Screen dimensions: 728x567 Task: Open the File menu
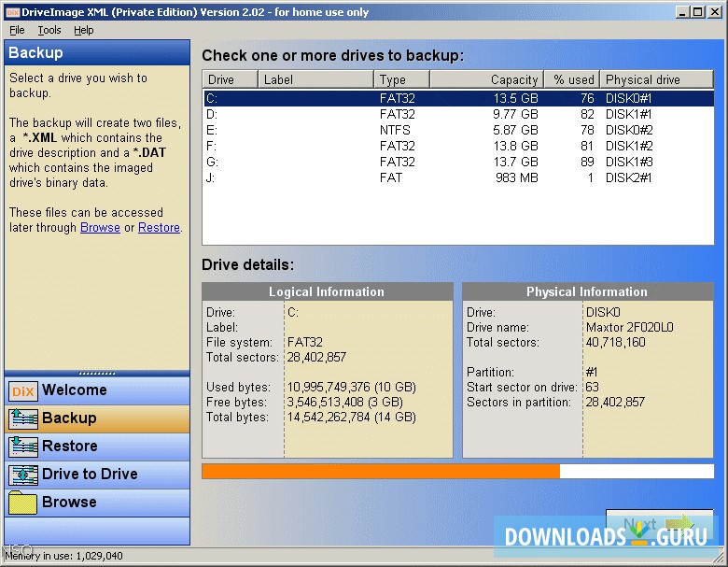[x=17, y=30]
